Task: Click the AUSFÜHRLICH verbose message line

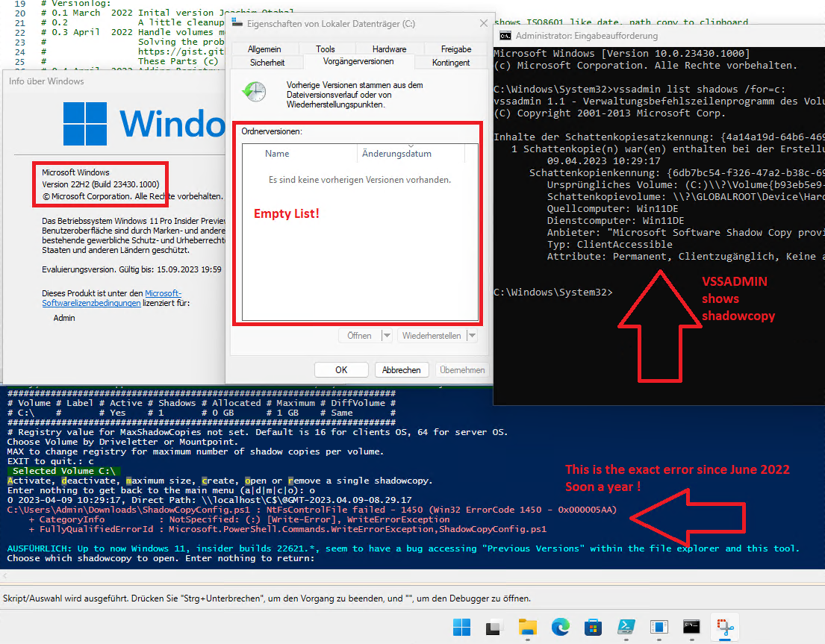Action: [403, 548]
